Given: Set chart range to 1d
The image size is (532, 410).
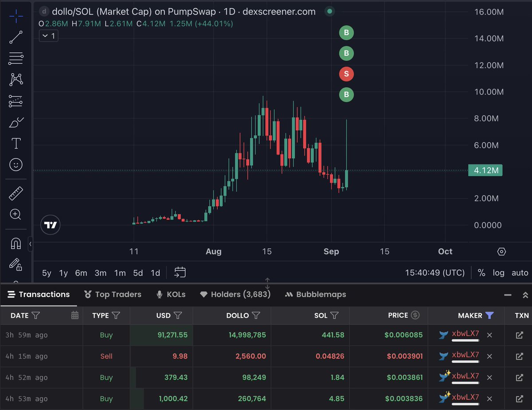Looking at the screenshot, I should (x=155, y=273).
